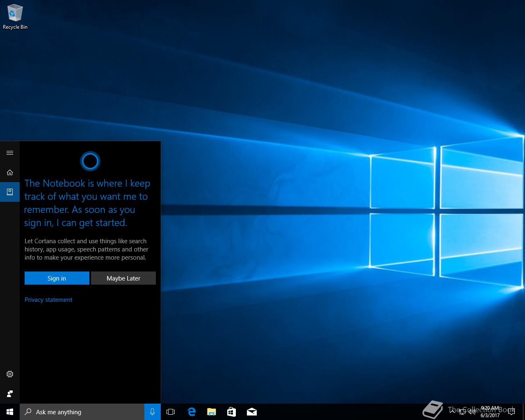Go to Cortana Home
This screenshot has height=420, width=525.
tap(10, 173)
